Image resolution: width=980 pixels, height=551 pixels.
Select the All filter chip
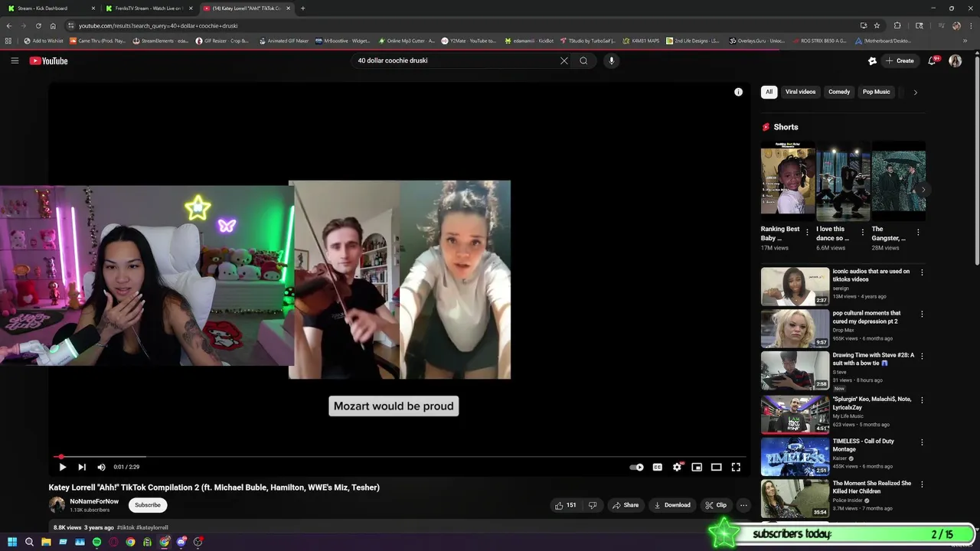point(769,92)
